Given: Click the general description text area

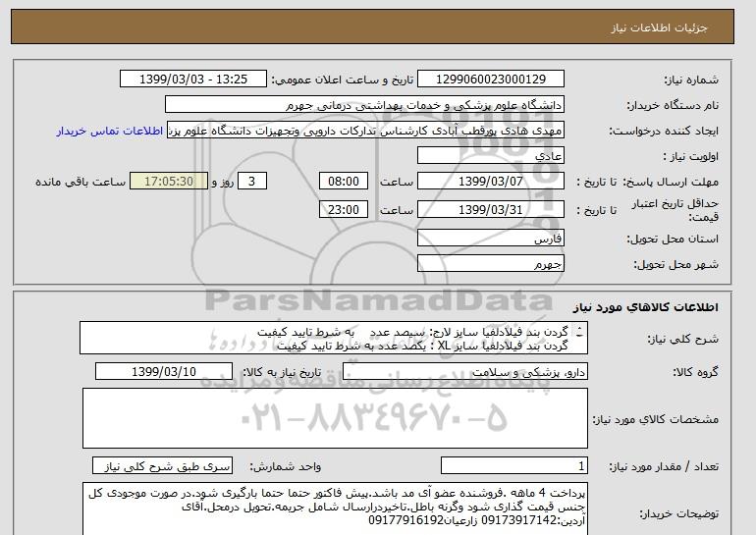Looking at the screenshot, I should coord(334,338).
